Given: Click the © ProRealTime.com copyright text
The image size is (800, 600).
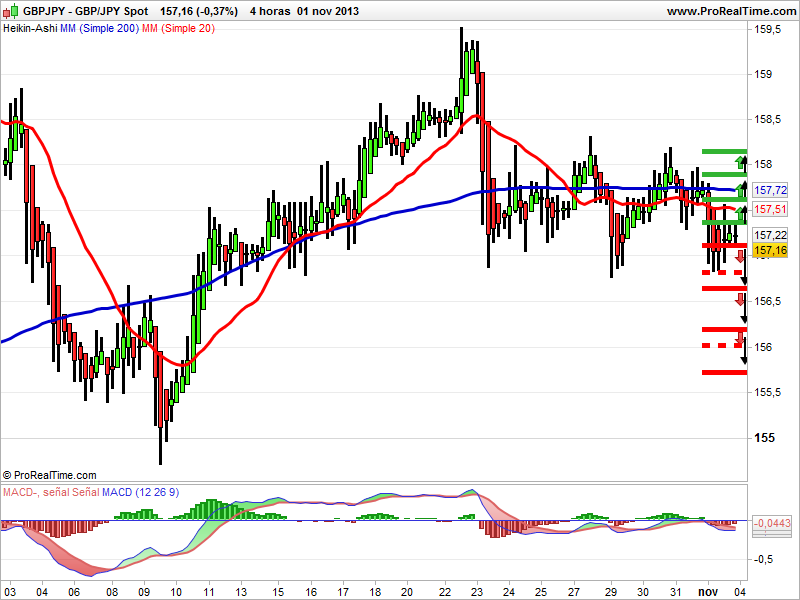Looking at the screenshot, I should coord(49,475).
